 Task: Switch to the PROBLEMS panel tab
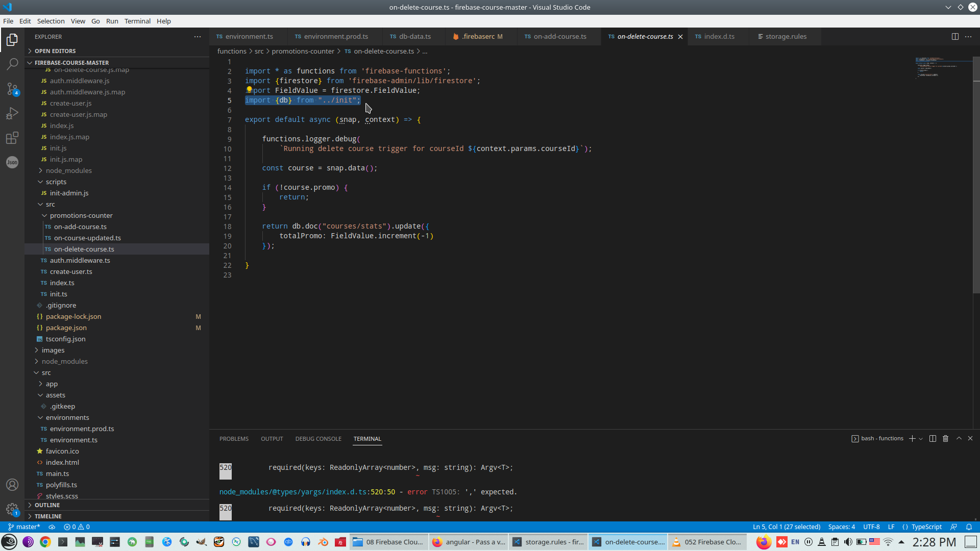[234, 439]
